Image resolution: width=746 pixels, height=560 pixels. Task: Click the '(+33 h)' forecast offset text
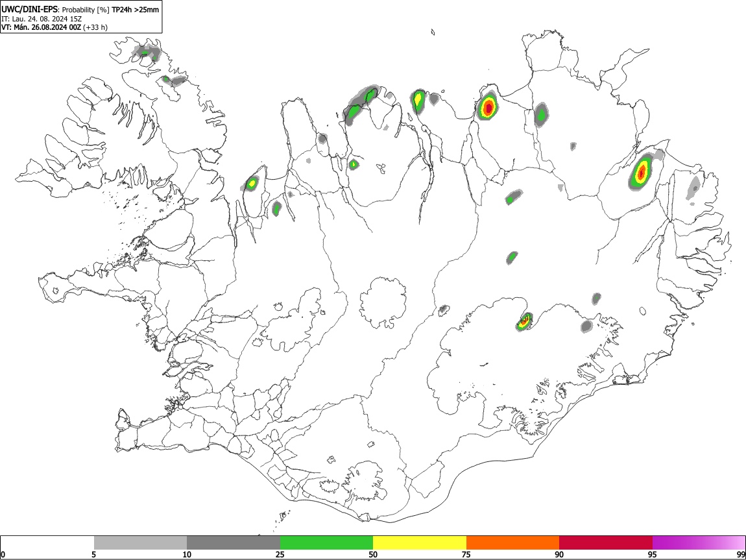[x=95, y=27]
